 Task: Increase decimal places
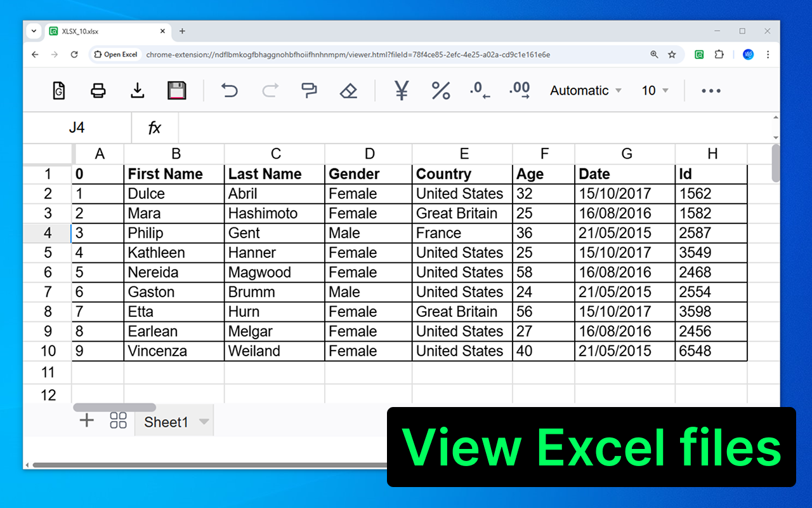pyautogui.click(x=520, y=91)
